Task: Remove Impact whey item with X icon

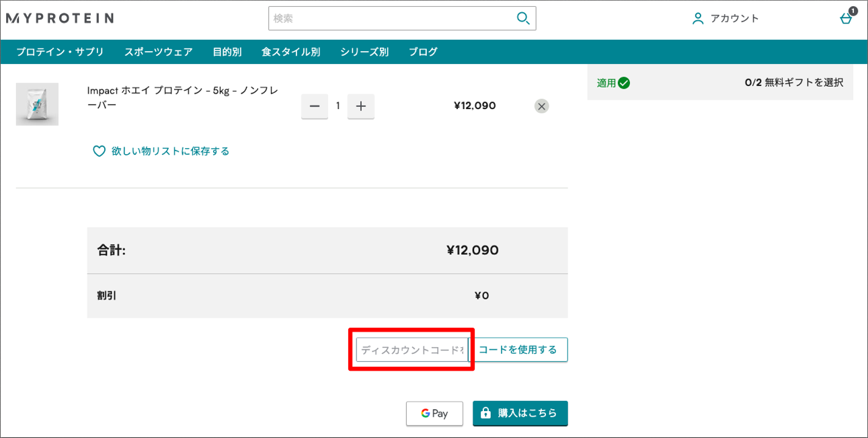Action: tap(542, 106)
